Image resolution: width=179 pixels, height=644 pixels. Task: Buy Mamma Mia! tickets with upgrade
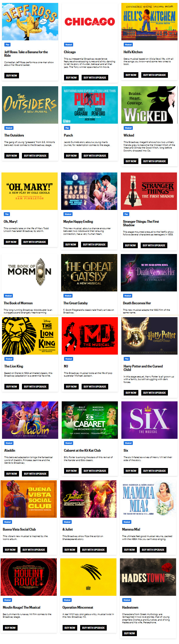[x=153, y=550]
